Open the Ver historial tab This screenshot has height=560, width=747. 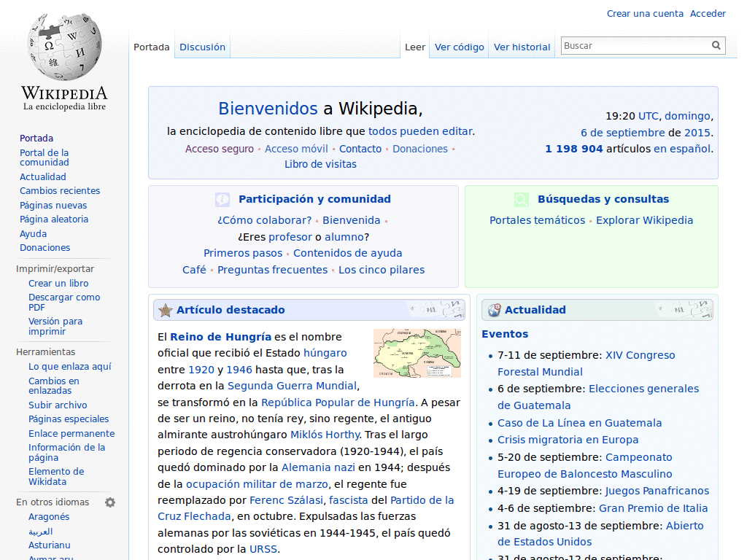coord(522,47)
